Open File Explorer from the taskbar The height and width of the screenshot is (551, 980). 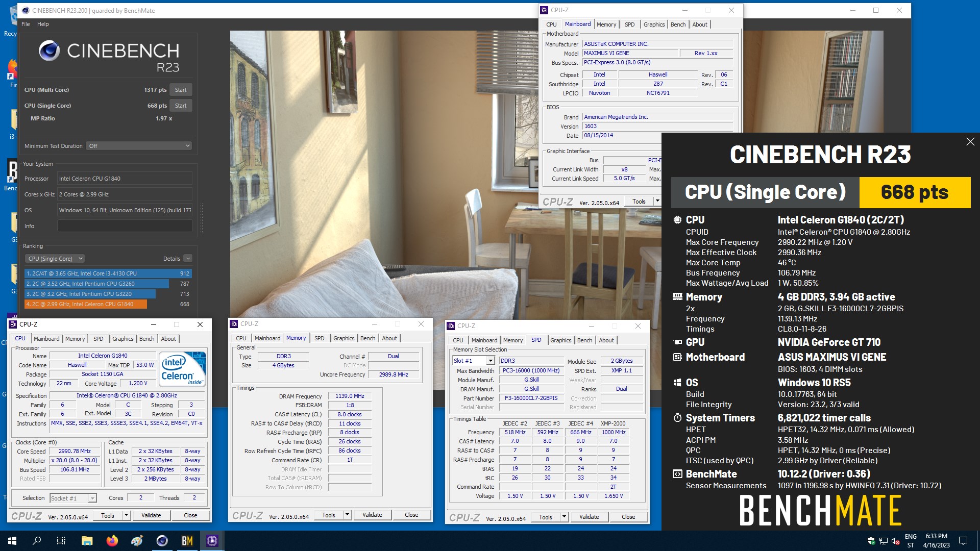(x=87, y=540)
